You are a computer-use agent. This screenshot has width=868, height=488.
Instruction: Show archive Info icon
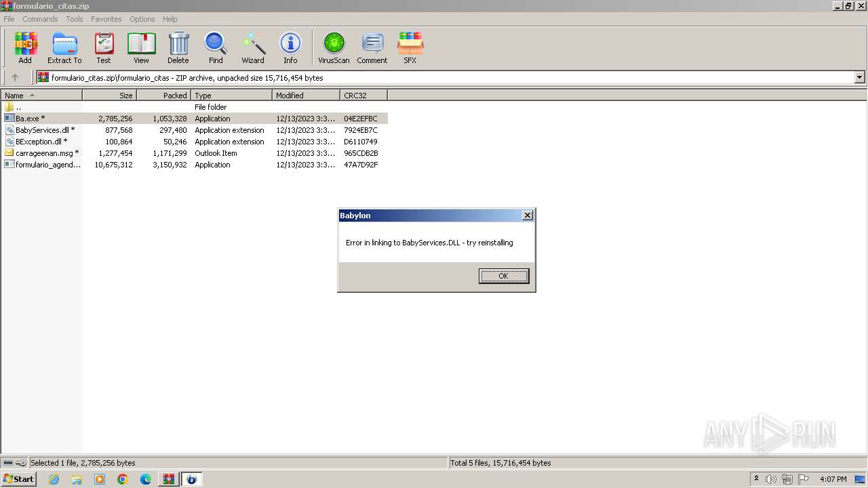coord(290,47)
